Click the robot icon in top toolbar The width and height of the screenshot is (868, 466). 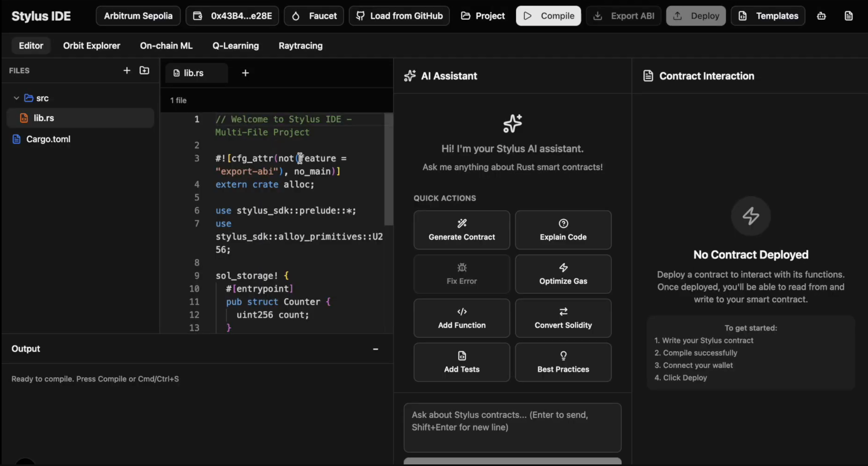click(x=821, y=16)
